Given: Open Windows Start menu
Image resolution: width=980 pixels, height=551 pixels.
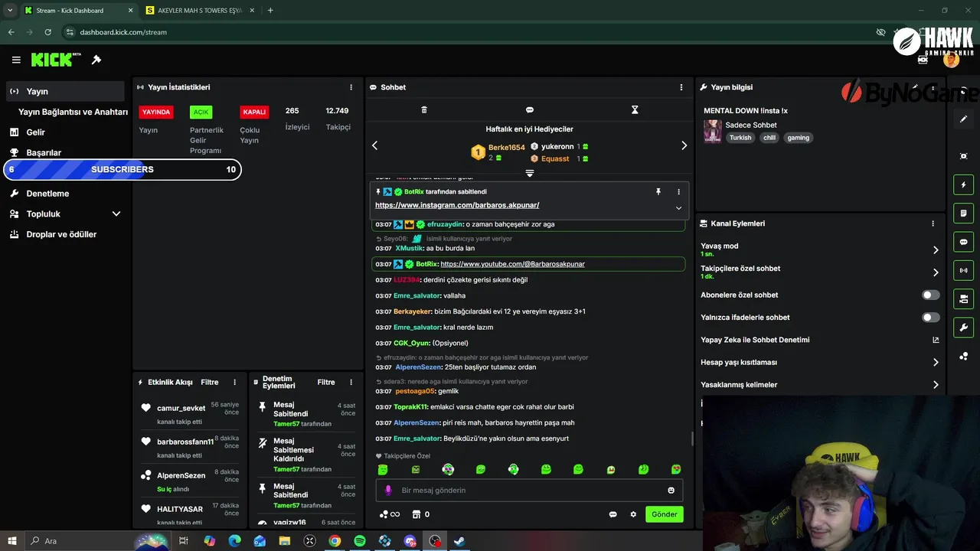Looking at the screenshot, I should coord(12,541).
